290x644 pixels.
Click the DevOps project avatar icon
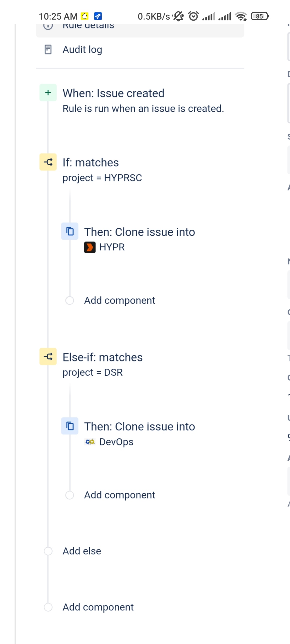click(x=90, y=442)
